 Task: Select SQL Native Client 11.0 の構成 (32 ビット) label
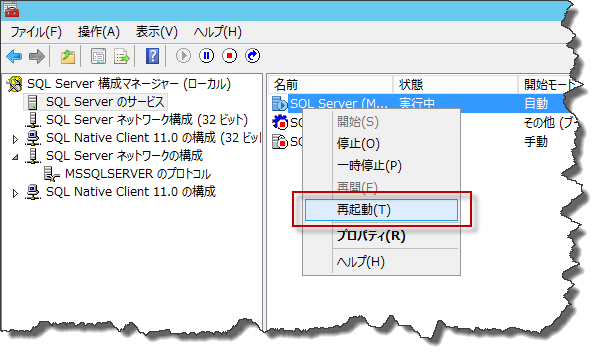pos(153,138)
